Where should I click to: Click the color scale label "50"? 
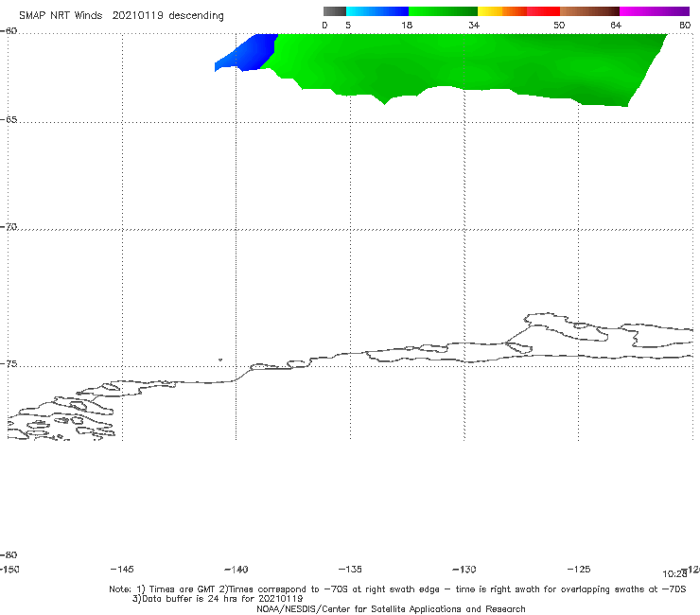tap(559, 26)
